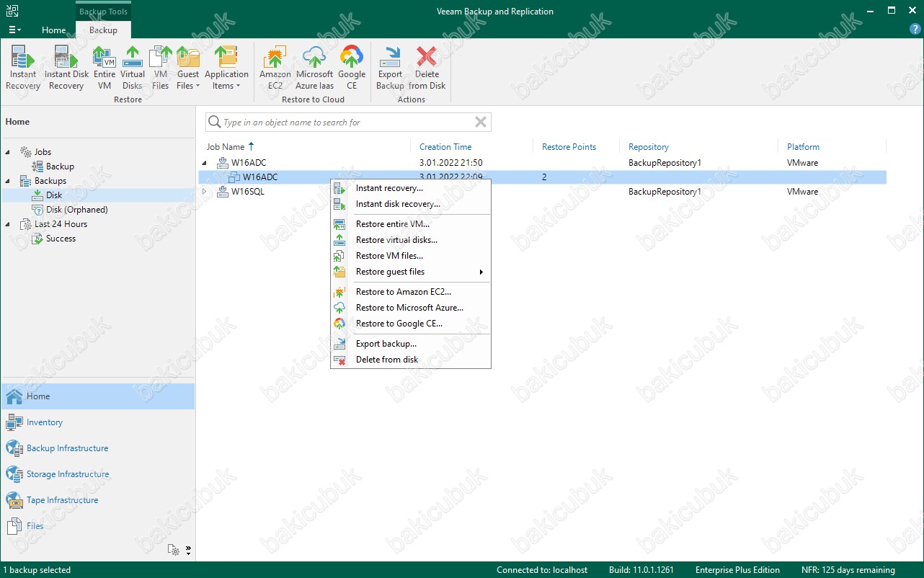Open the Inventory navigation view

click(x=97, y=422)
